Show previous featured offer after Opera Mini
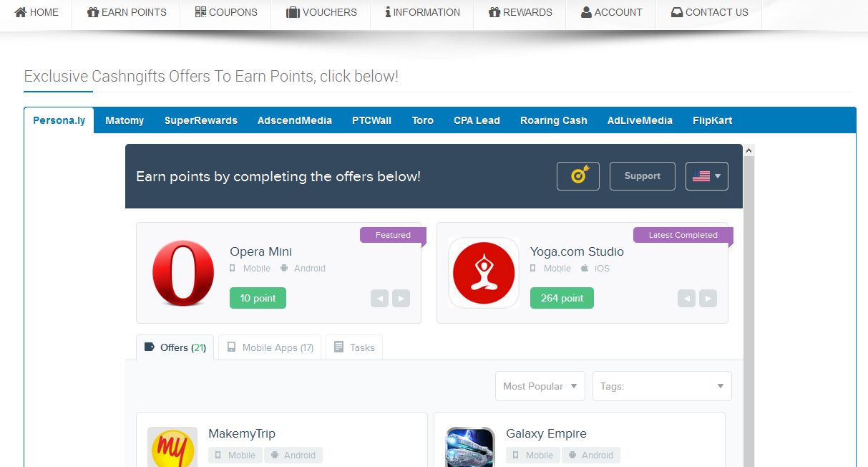This screenshot has height=467, width=868. 379,299
